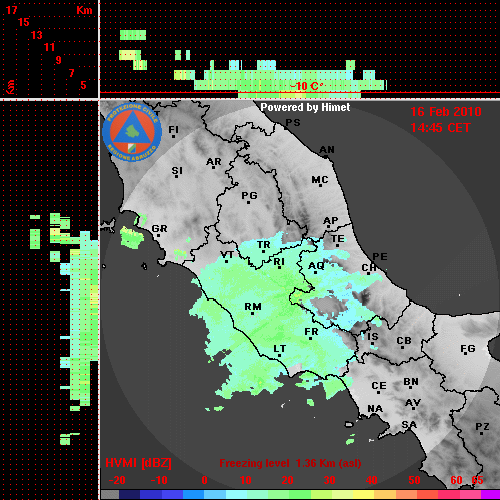Image resolution: width=500 pixels, height=500 pixels.
Task: Click the magenta swatch ending the dBZ color bar
Action: coord(491,494)
